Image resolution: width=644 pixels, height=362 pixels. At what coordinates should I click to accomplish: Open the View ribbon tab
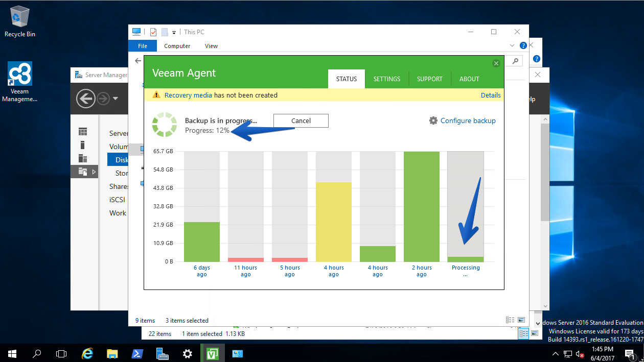pos(211,46)
